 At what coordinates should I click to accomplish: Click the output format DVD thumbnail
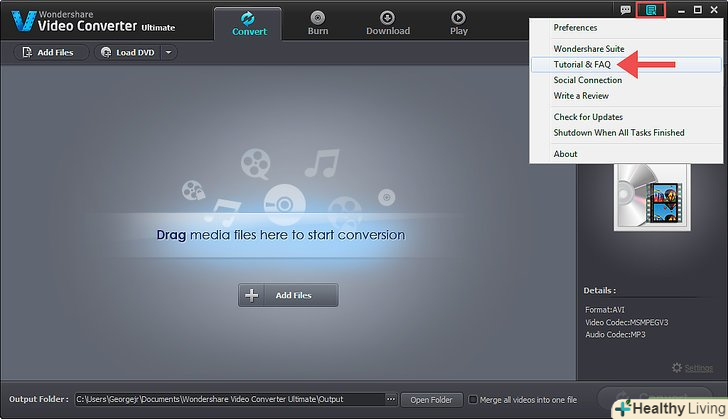[652, 197]
